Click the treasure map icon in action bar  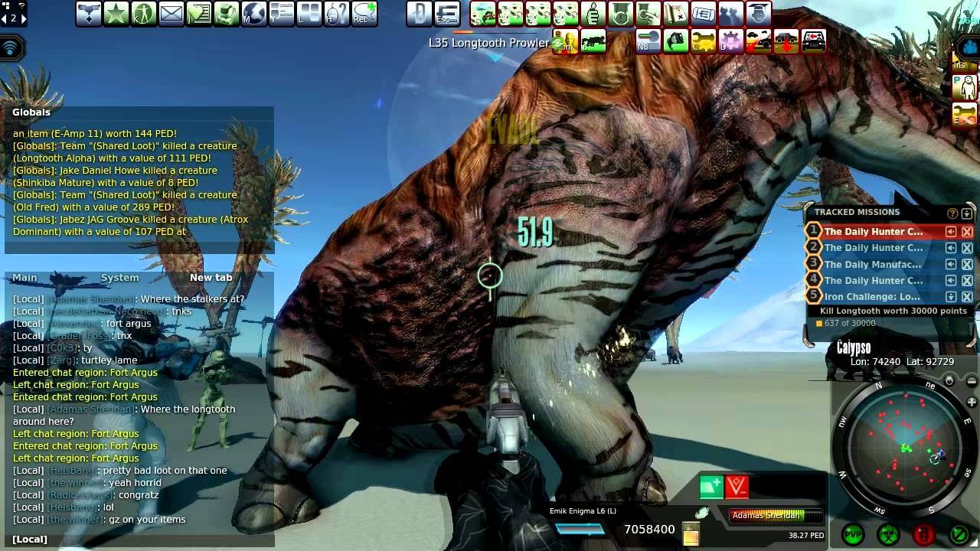675,13
